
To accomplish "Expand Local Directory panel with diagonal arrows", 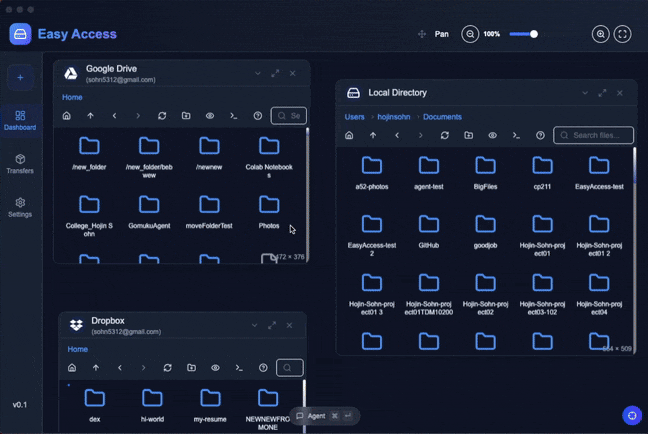I will click(x=602, y=93).
